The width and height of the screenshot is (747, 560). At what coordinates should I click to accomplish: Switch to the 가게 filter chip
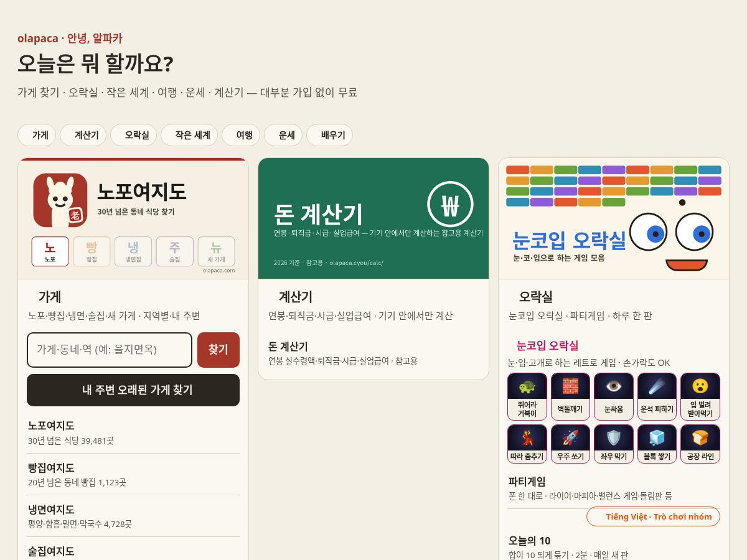37,135
